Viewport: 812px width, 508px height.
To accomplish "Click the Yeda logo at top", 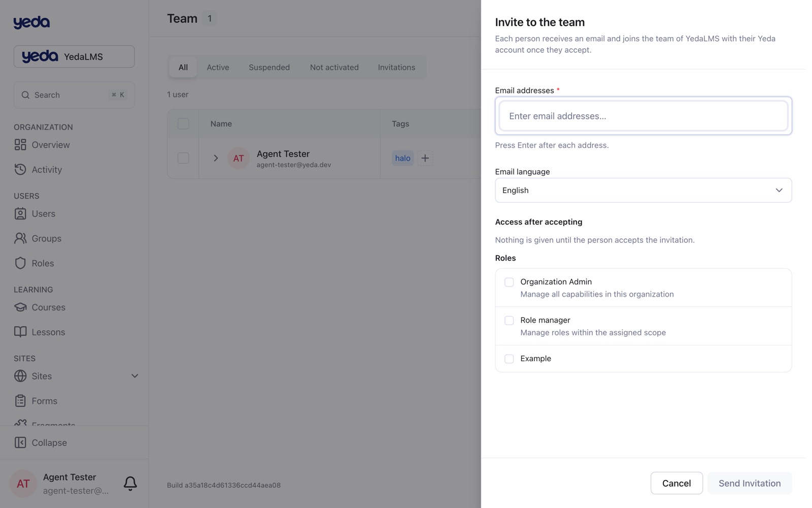I will (31, 22).
